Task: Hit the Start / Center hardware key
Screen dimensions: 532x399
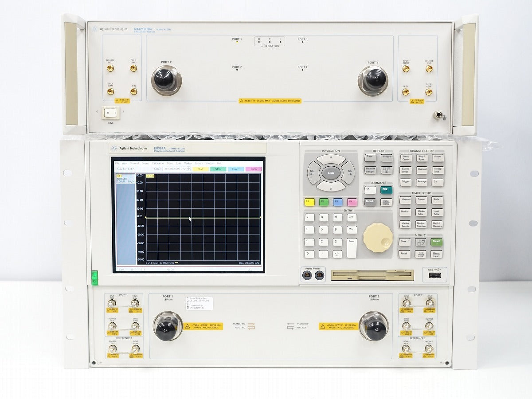Action: (406, 158)
